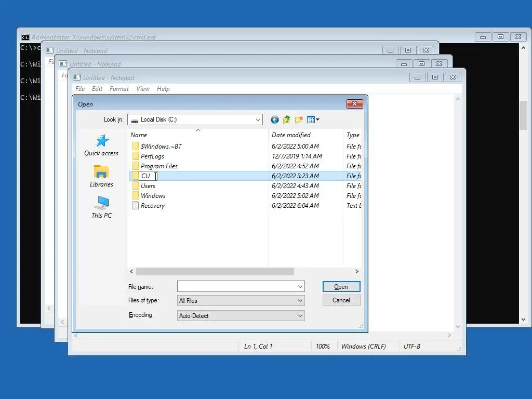This screenshot has height=399, width=532.
Task: Open the Edit menu in Notepad
Action: [x=97, y=89]
